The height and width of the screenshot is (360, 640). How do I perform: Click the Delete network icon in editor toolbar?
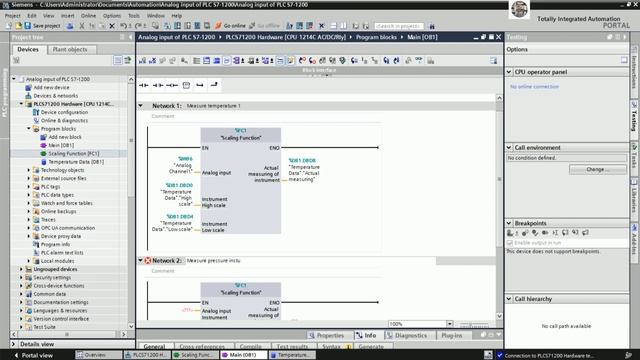click(x=152, y=61)
